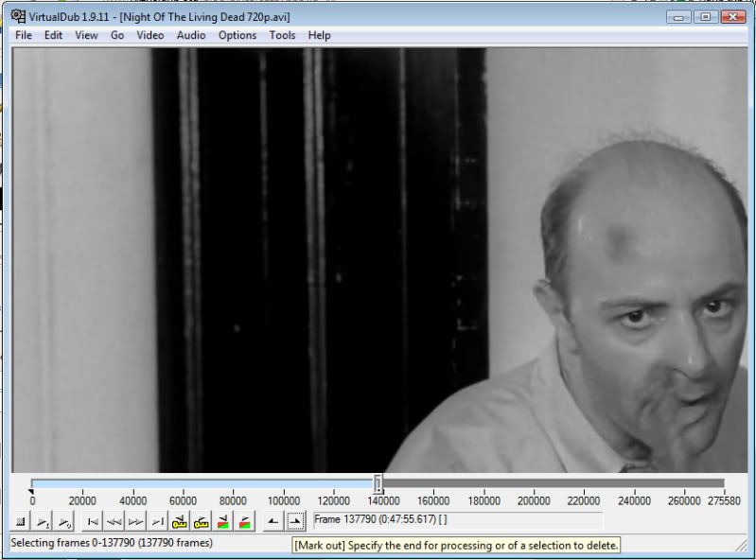Click the VirtualDub title bar app icon
Screen dimensions: 756x560
tap(18, 16)
